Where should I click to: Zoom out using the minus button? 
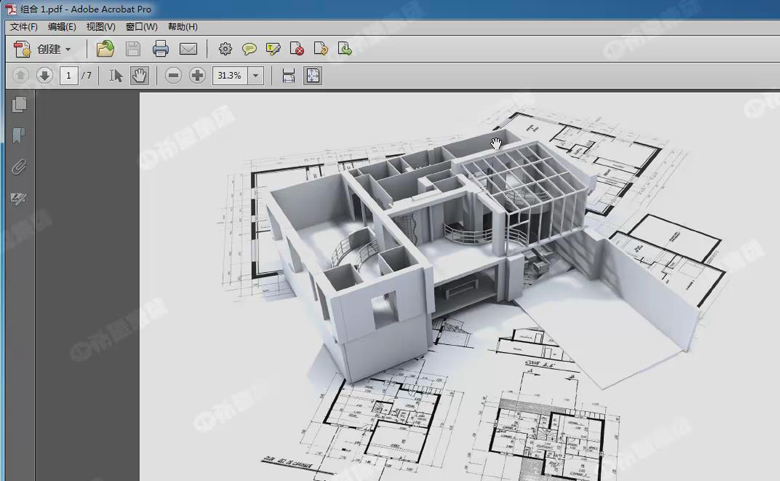[x=173, y=76]
